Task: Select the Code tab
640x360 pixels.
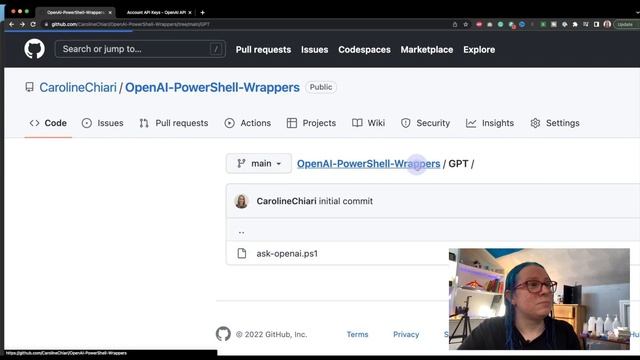Action: click(x=48, y=123)
